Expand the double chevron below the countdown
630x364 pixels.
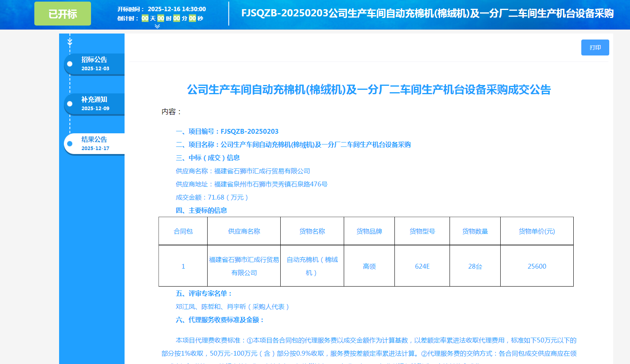[157, 26]
